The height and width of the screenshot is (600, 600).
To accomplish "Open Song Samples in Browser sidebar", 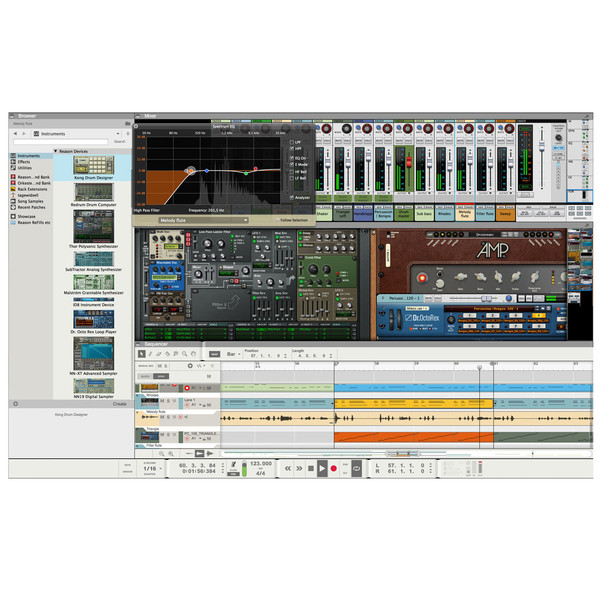I will pyautogui.click(x=30, y=201).
